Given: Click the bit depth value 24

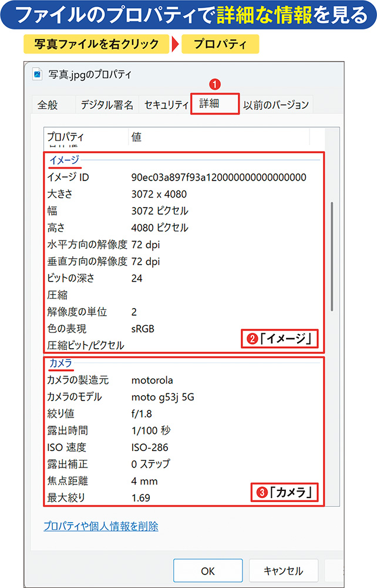Looking at the screenshot, I should click(137, 278).
